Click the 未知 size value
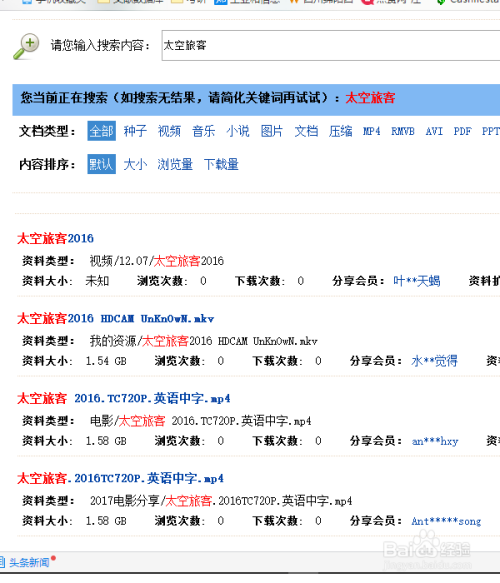The width and height of the screenshot is (500, 583). point(97,281)
